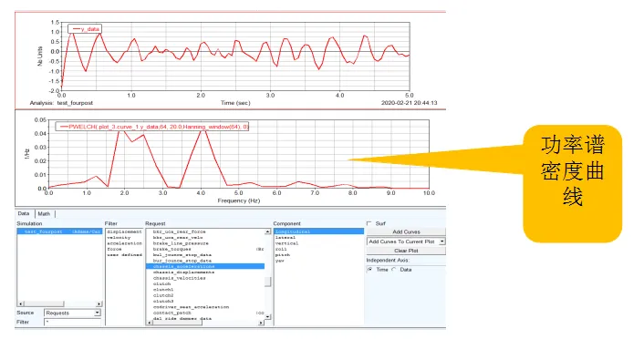
Task: Select Time as independent axis
Action: click(370, 270)
